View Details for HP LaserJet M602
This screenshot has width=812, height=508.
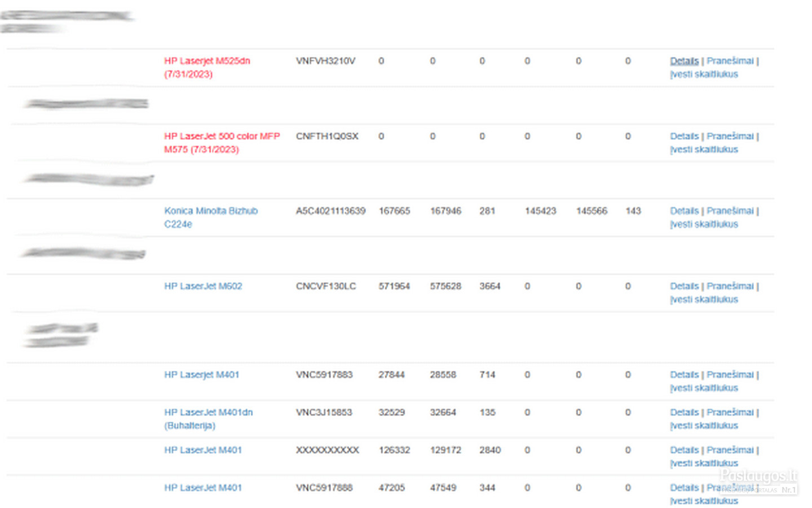684,286
